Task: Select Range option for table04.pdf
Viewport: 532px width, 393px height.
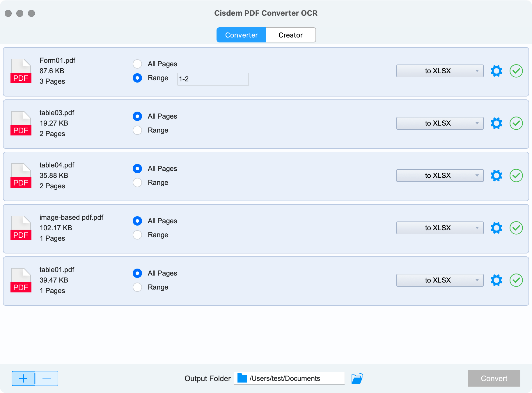Action: [x=137, y=183]
